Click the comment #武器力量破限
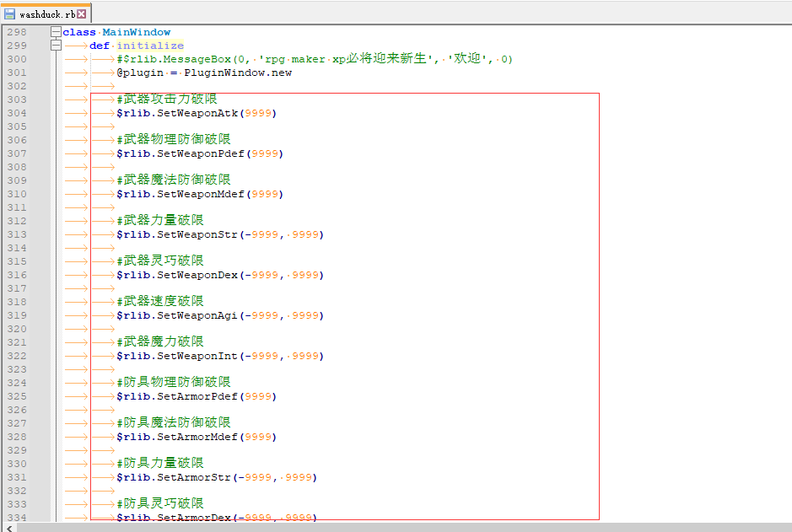The image size is (792, 532). (x=160, y=220)
